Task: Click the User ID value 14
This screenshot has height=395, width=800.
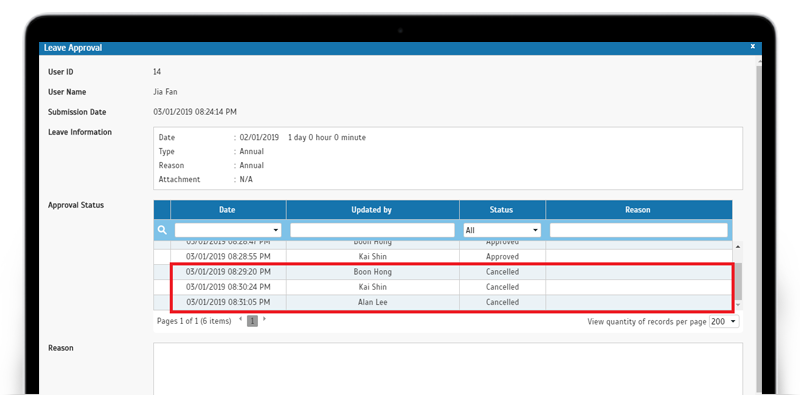Action: (x=157, y=72)
